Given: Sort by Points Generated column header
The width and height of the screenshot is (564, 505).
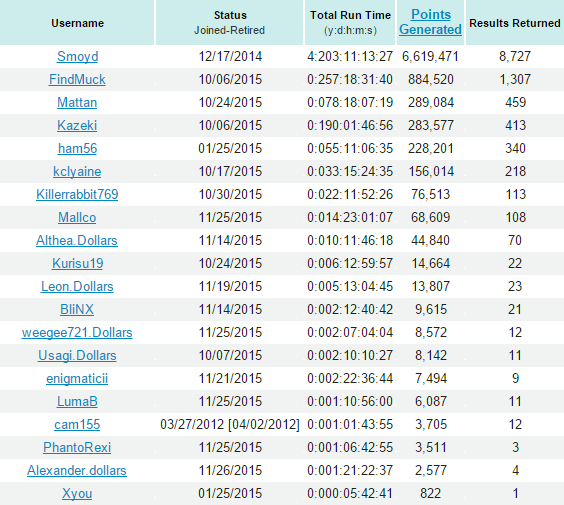Looking at the screenshot, I should pos(431,22).
